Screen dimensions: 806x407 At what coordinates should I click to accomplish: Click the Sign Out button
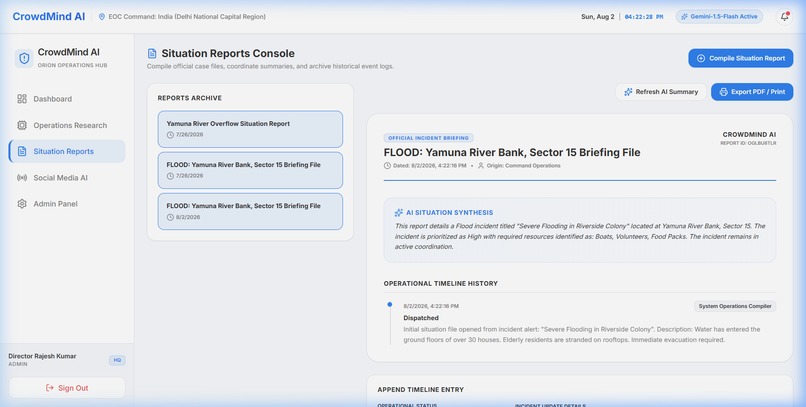[67, 387]
